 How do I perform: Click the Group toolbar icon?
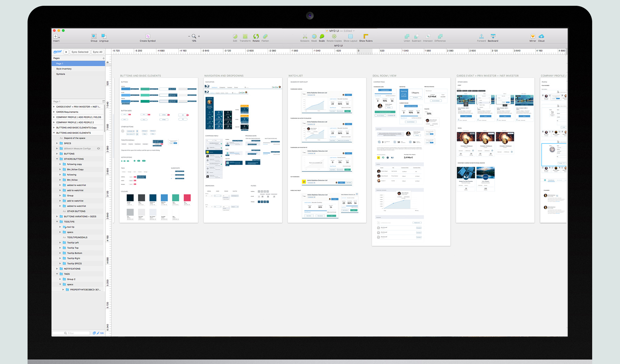[94, 36]
